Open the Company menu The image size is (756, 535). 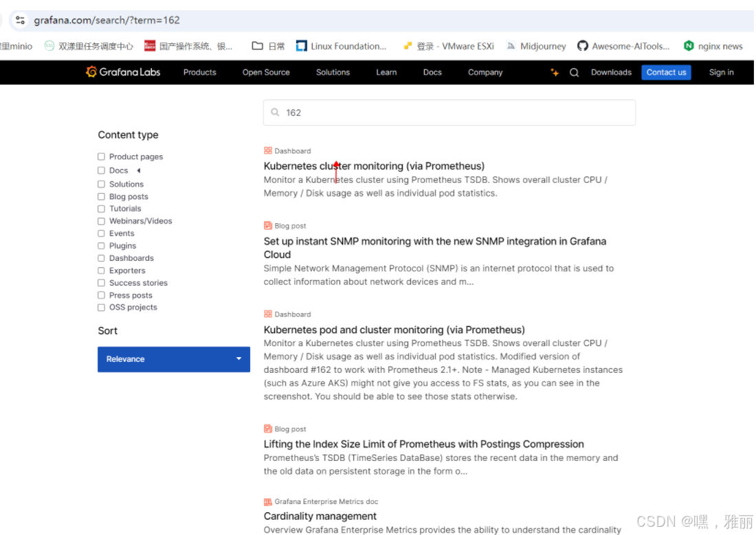[485, 72]
